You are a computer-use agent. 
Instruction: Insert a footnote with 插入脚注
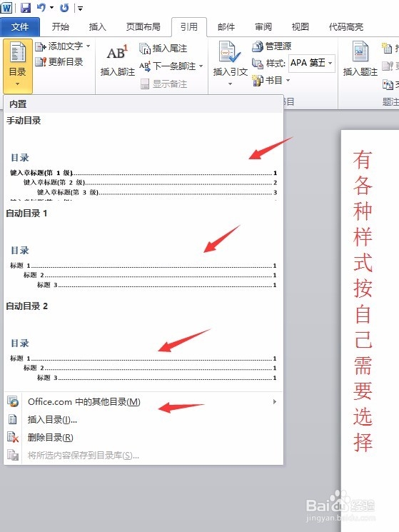click(117, 61)
